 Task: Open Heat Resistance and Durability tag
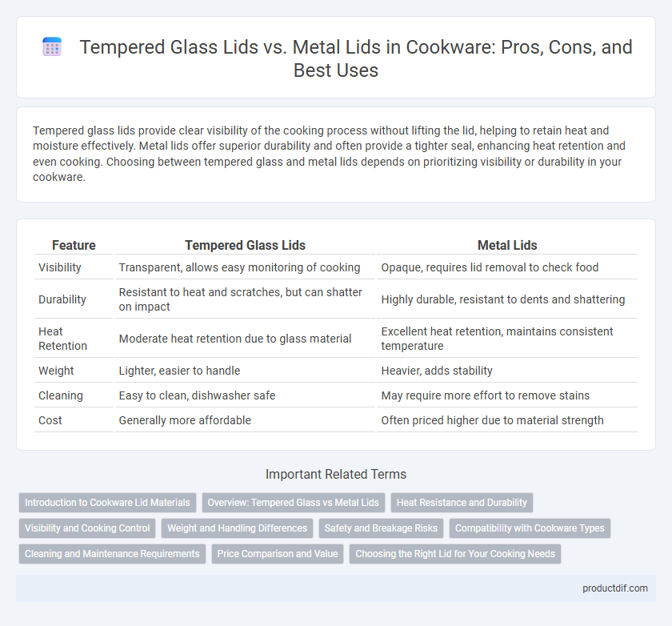[462, 503]
